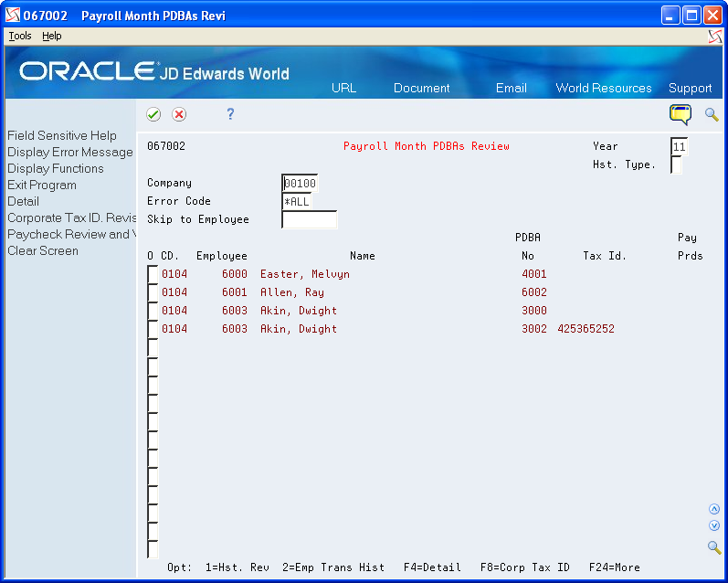
Task: Click the 067002 program ID text
Action: [x=166, y=146]
